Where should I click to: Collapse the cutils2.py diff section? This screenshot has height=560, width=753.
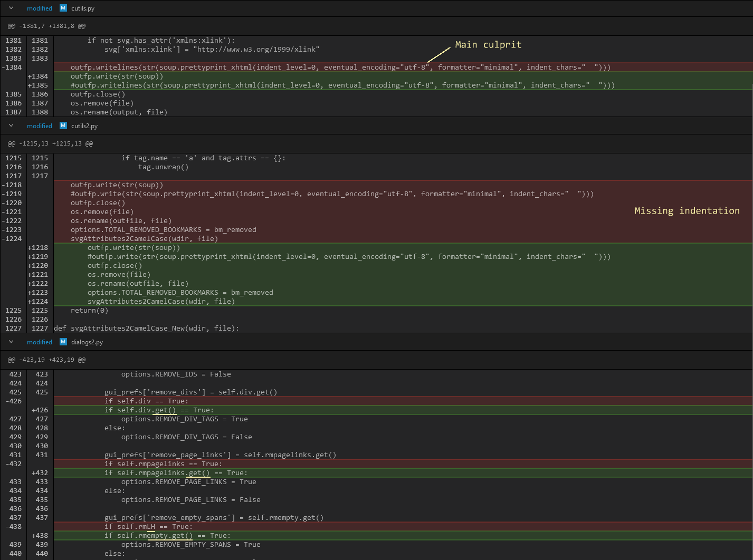[x=11, y=125]
